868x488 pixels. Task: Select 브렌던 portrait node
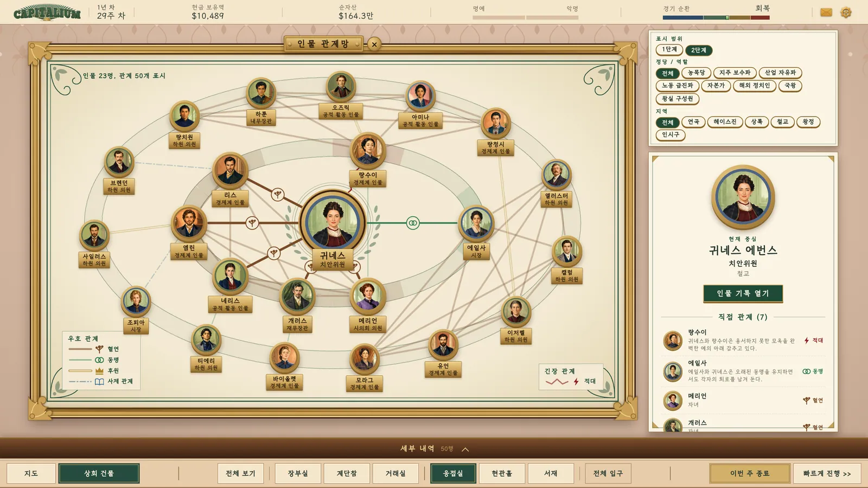119,162
